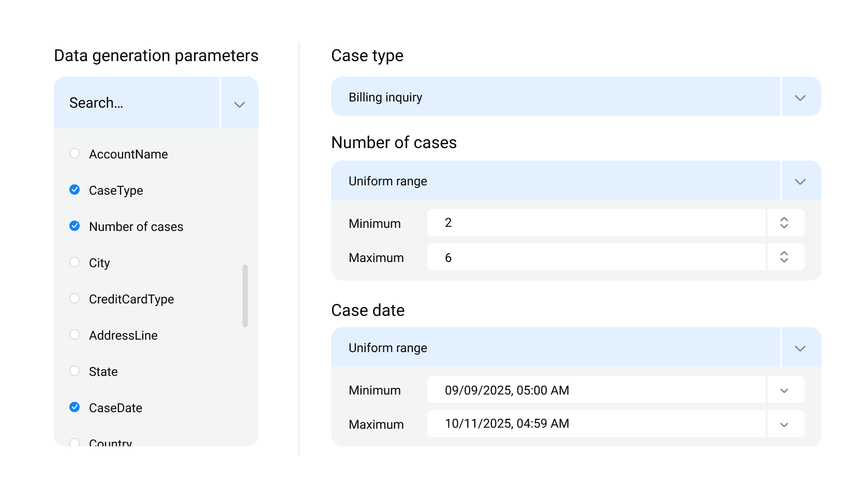Image resolution: width=868 pixels, height=495 pixels.
Task: Open Case date distribution dropdown
Action: (800, 348)
